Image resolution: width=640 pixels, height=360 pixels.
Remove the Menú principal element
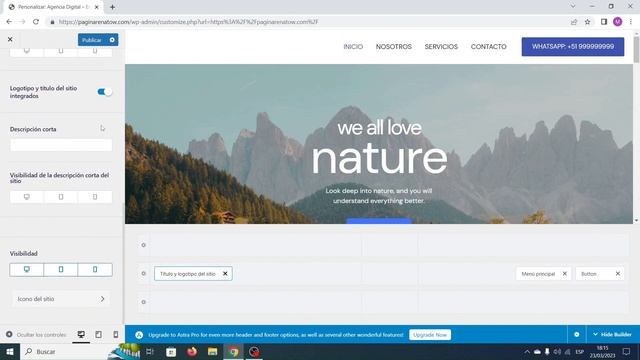pos(565,274)
